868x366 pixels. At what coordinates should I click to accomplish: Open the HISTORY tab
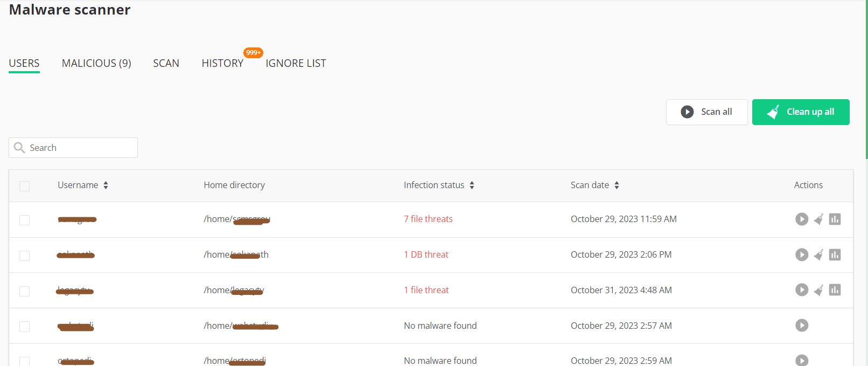click(x=222, y=64)
